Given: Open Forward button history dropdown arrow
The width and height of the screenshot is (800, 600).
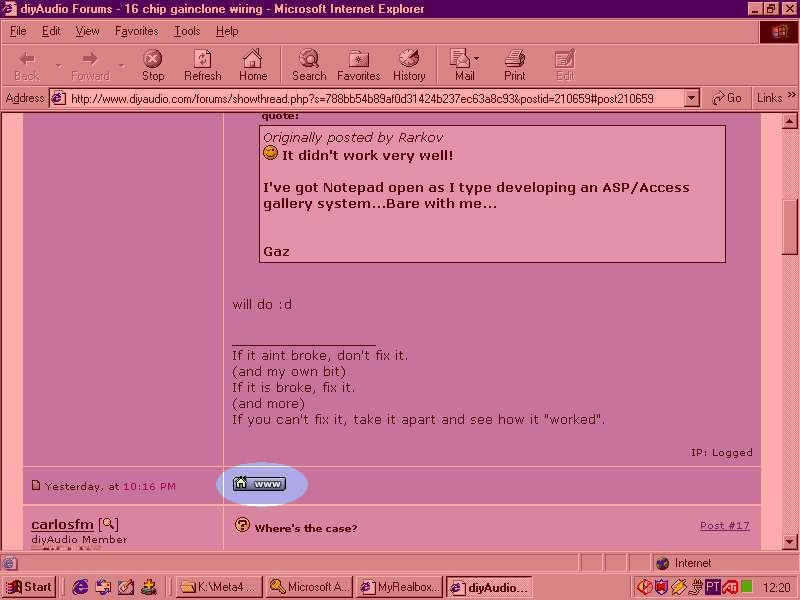Looking at the screenshot, I should (x=121, y=65).
